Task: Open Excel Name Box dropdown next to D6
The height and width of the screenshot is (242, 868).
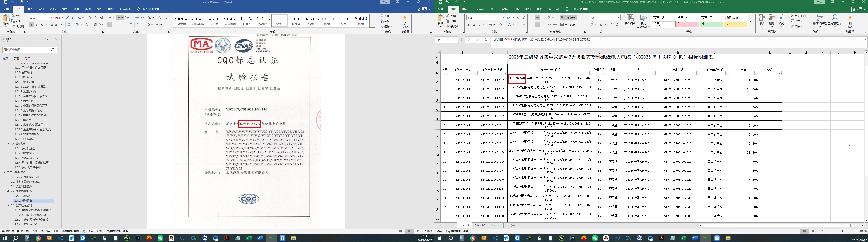Action: click(x=456, y=40)
